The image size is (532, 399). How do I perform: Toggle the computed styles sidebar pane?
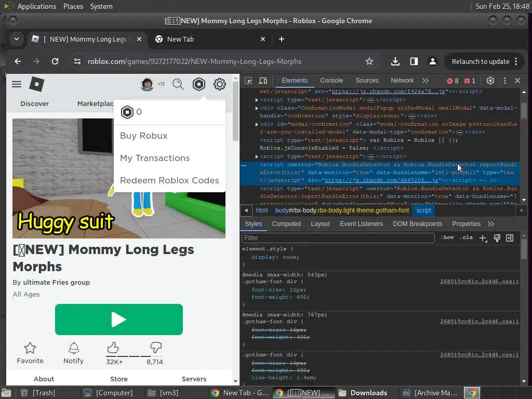click(x=510, y=238)
